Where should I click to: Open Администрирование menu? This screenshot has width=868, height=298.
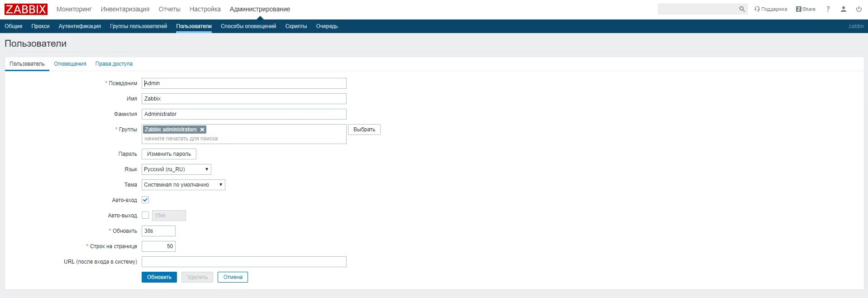(x=260, y=9)
